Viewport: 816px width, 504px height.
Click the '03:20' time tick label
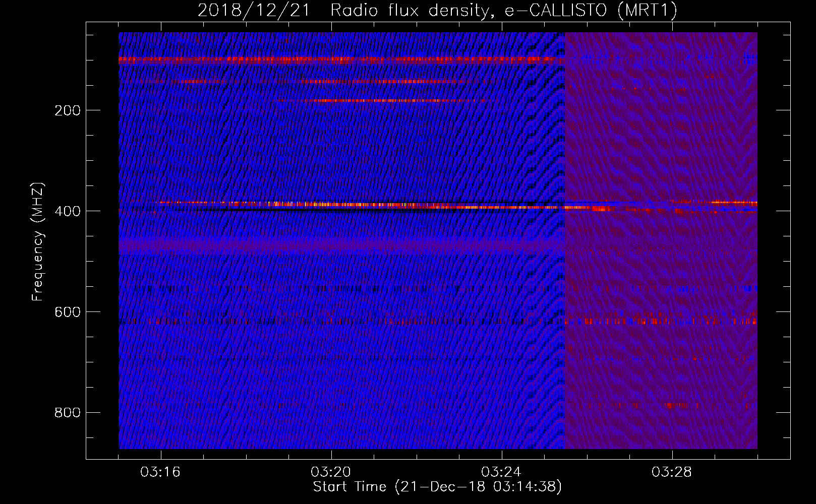tap(331, 472)
